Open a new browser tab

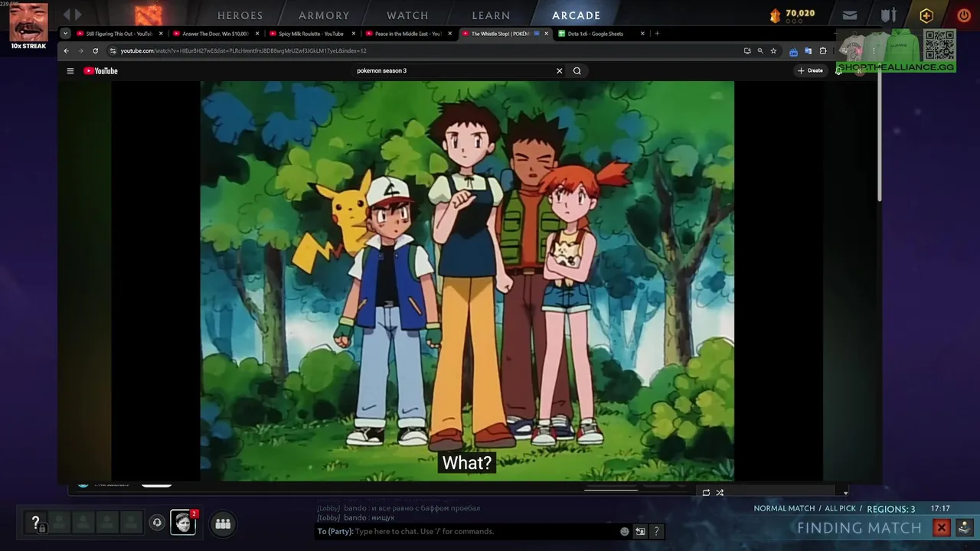[657, 34]
